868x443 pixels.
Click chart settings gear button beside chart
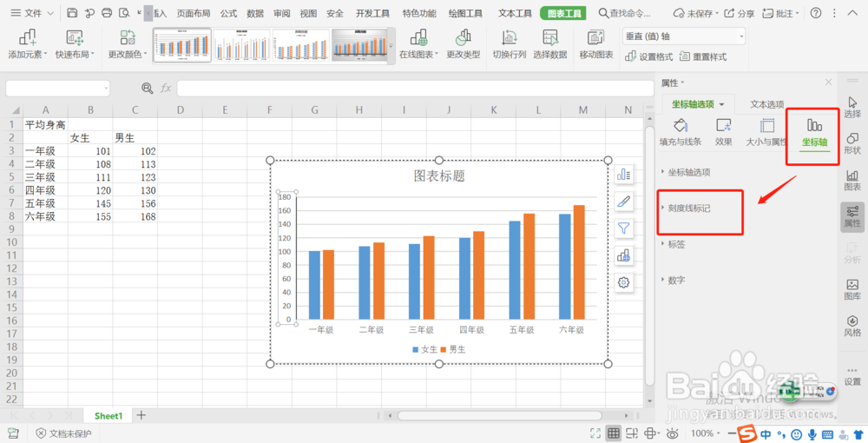(624, 282)
